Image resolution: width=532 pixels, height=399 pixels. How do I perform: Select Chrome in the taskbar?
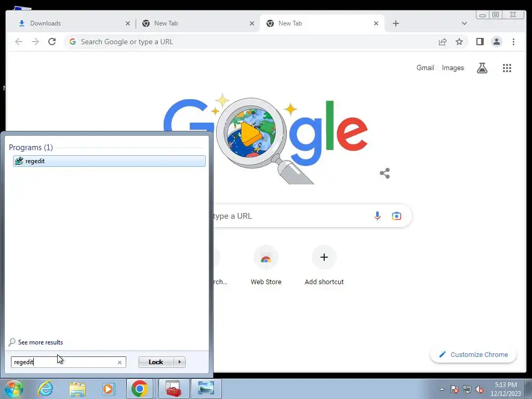click(140, 389)
